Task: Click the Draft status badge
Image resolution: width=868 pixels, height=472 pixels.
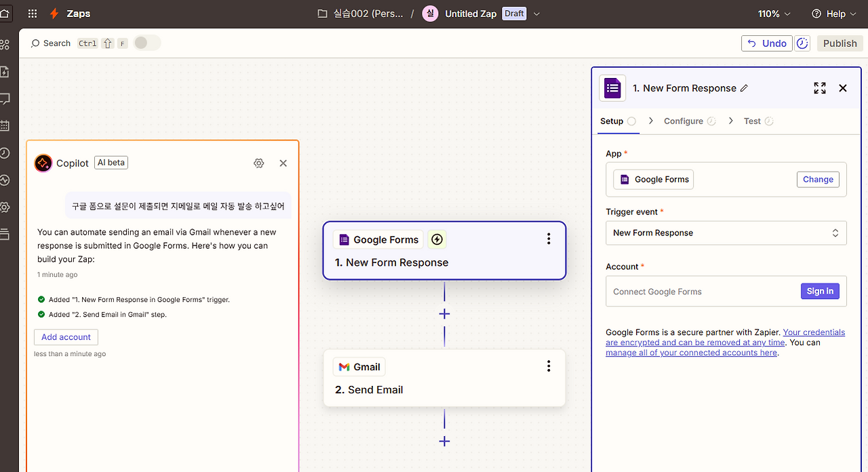Action: click(514, 14)
